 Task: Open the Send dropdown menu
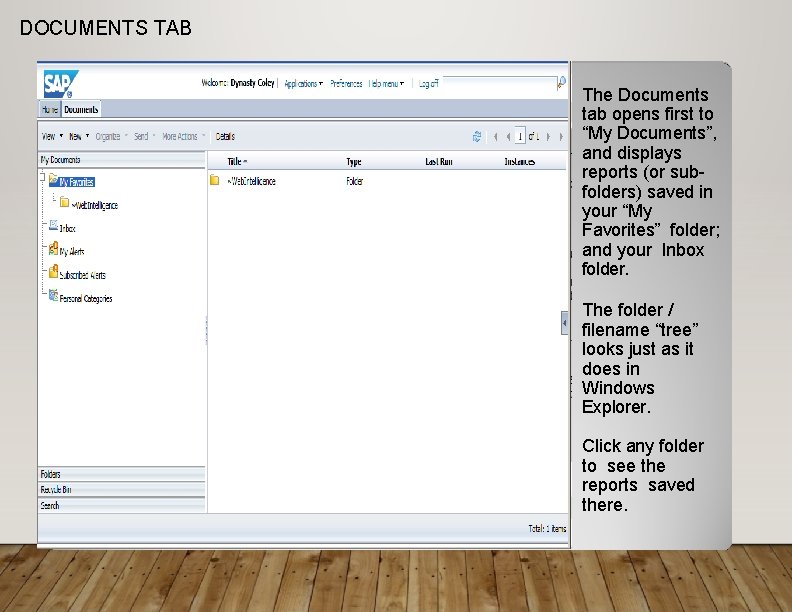point(144,136)
